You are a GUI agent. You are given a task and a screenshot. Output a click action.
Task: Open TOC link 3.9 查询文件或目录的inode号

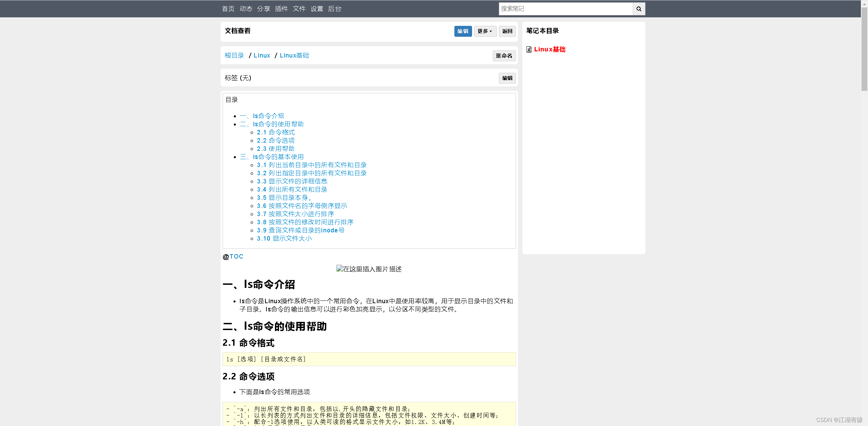point(300,230)
